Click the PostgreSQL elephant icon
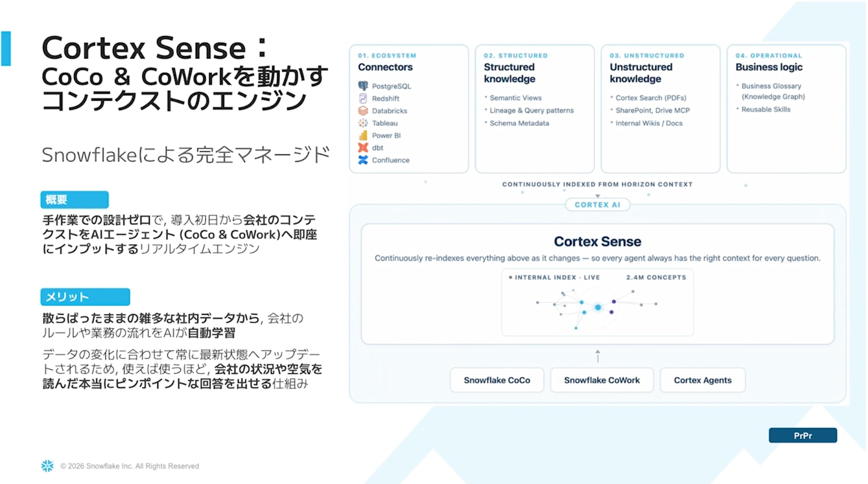Viewport: 868px width, 484px height. click(x=363, y=86)
